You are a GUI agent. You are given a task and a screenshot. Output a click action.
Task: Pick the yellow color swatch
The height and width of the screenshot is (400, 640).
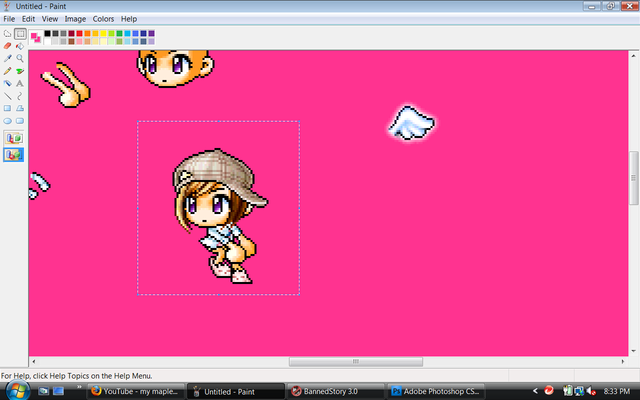(x=103, y=33)
